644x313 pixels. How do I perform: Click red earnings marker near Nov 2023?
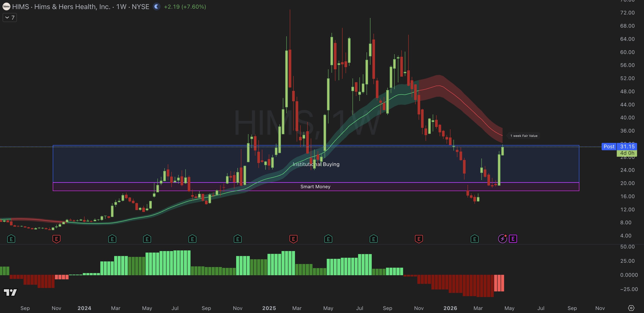click(x=56, y=239)
